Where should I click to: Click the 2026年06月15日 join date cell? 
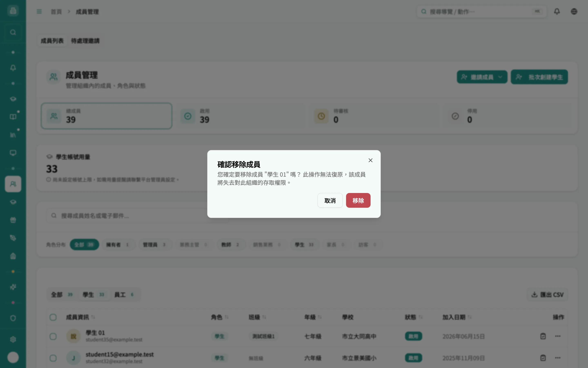[x=463, y=336]
